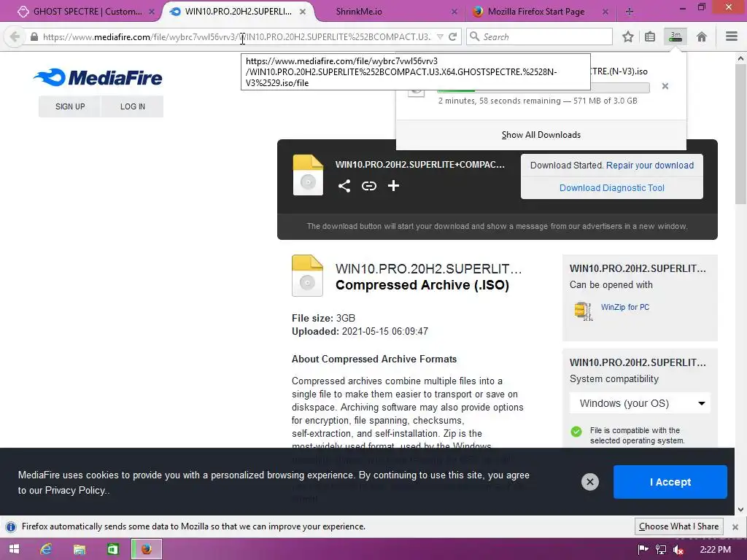Toggle the downloads panel toolbar button
747x560 pixels.
click(x=676, y=36)
